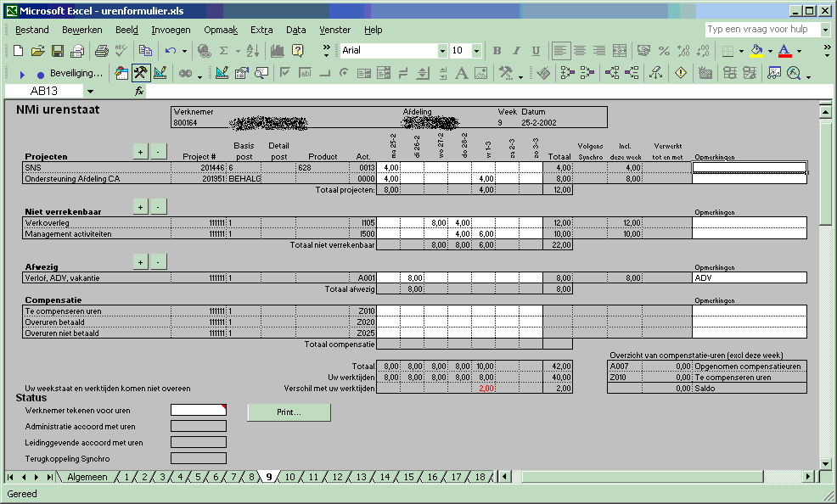
Task: Remove a row with Projecten minus button
Action: click(x=159, y=152)
